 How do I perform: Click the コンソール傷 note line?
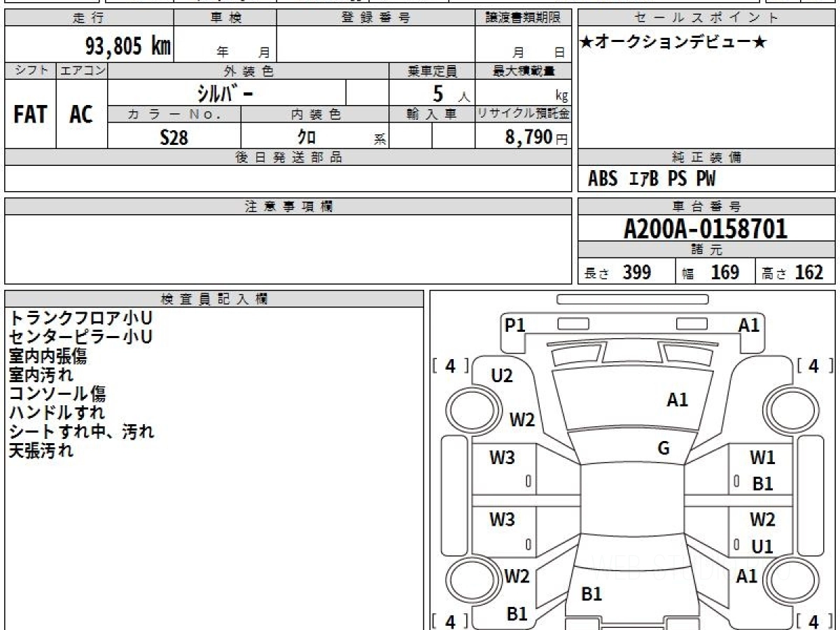coord(57,394)
